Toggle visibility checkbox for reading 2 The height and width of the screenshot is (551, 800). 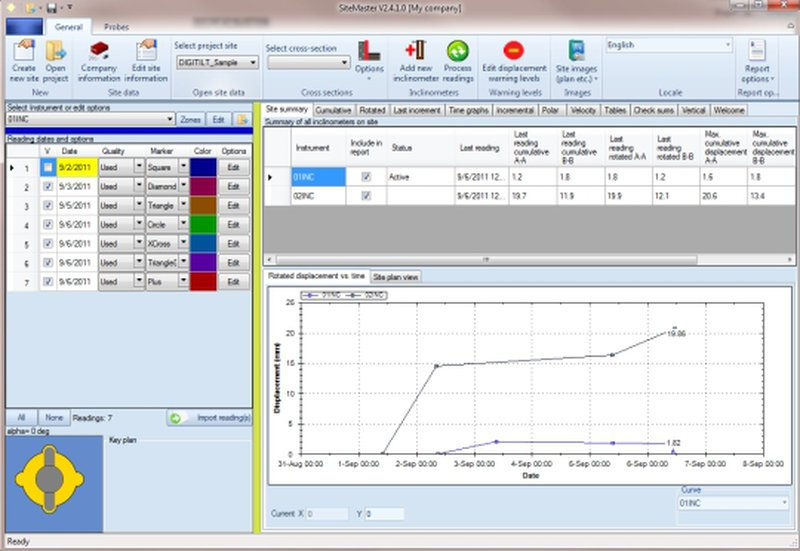pyautogui.click(x=48, y=186)
